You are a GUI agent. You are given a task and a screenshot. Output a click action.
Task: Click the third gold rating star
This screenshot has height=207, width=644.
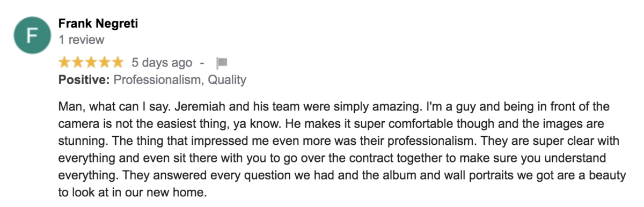(91, 63)
